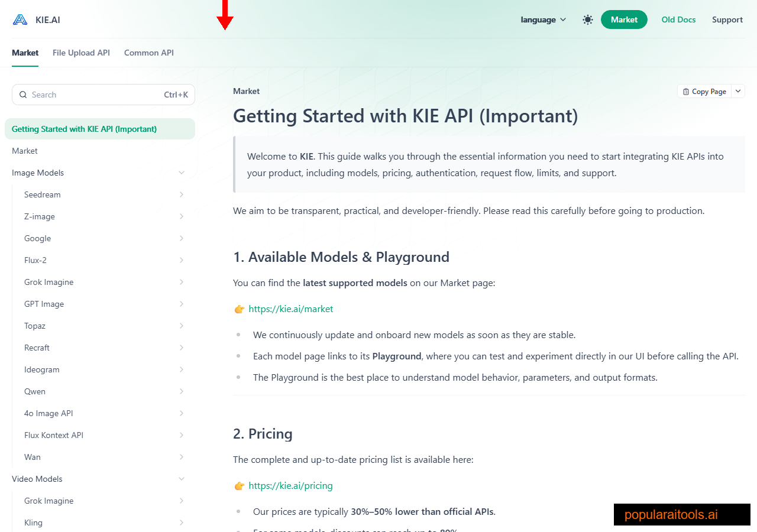The width and height of the screenshot is (757, 532).
Task: Expand the Seedream submenu
Action: [x=181, y=194]
